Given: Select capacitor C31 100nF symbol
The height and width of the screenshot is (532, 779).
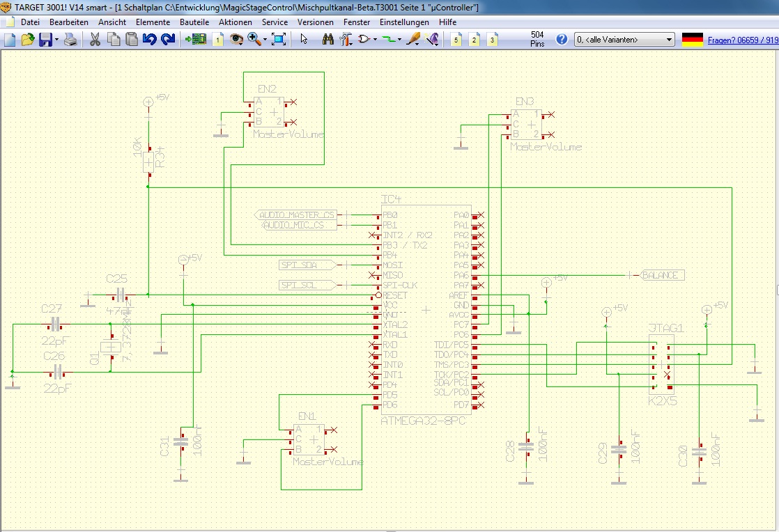Looking at the screenshot, I should click(x=181, y=440).
